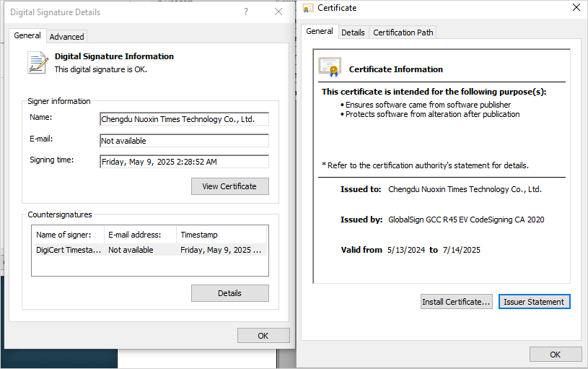Click the Timestamp column header

click(x=220, y=235)
